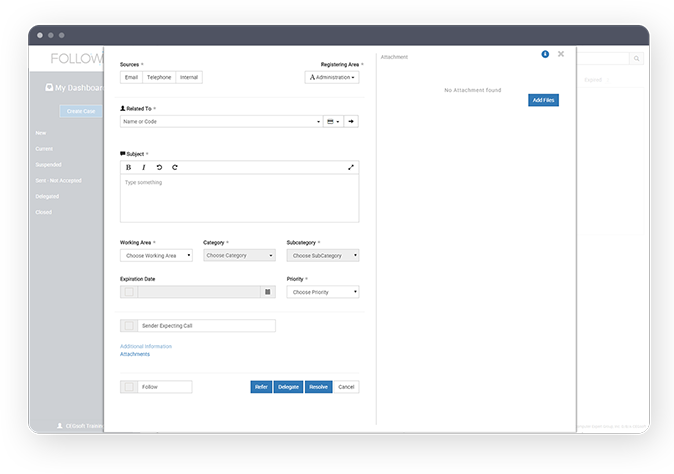Open the Choose SubCategory dropdown
The image size is (674, 474).
click(x=323, y=255)
